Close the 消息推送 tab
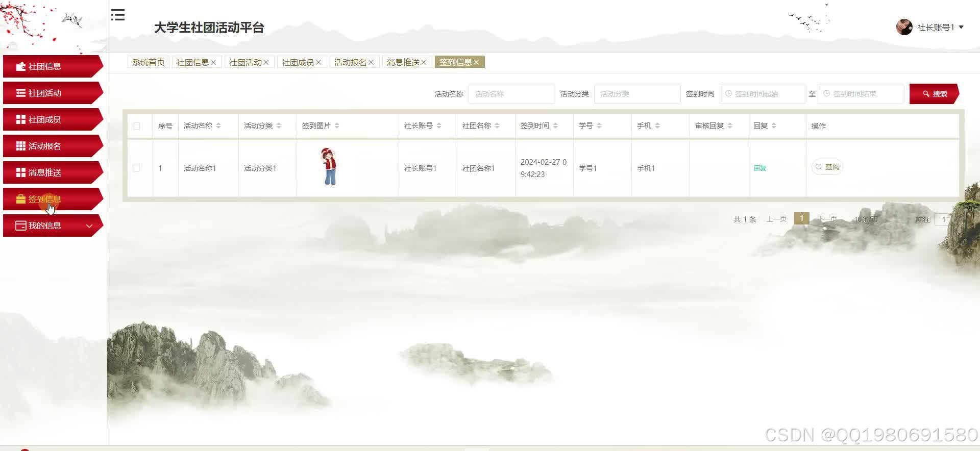The image size is (980, 451). [x=424, y=62]
